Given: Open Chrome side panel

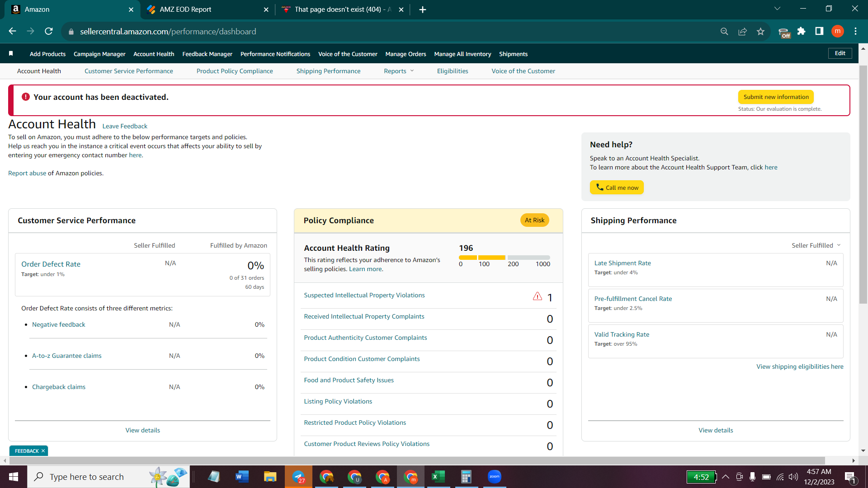Looking at the screenshot, I should coord(819,31).
